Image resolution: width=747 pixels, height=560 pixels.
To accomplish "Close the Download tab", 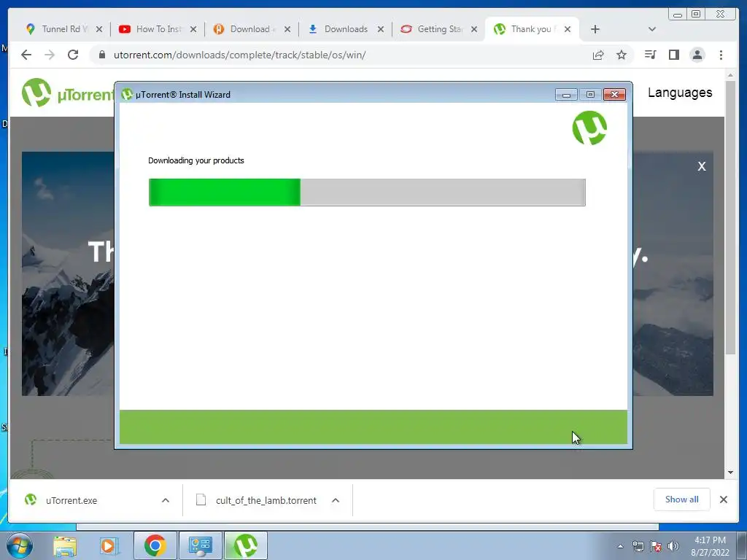I will point(287,29).
